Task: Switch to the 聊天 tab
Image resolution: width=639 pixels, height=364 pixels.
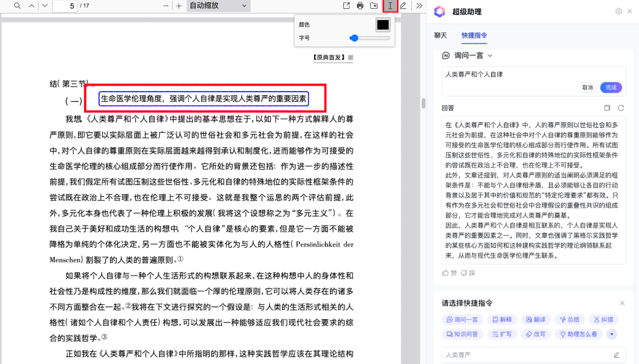Action: tap(441, 35)
